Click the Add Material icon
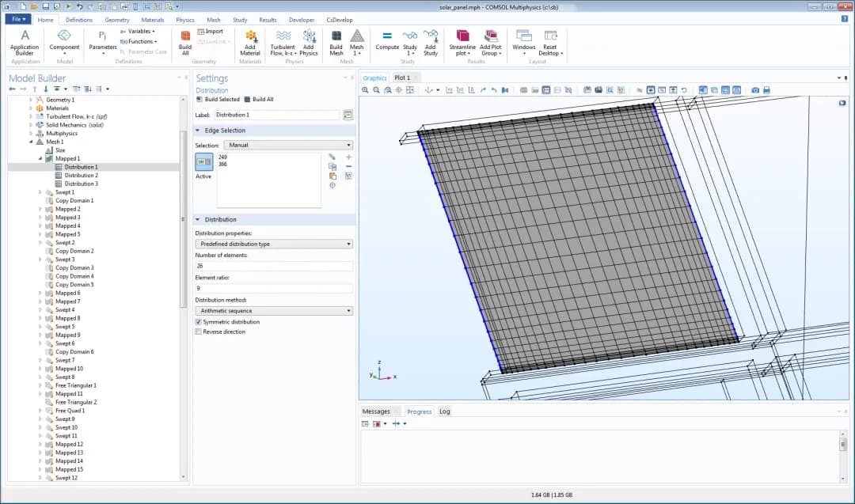 (x=250, y=36)
